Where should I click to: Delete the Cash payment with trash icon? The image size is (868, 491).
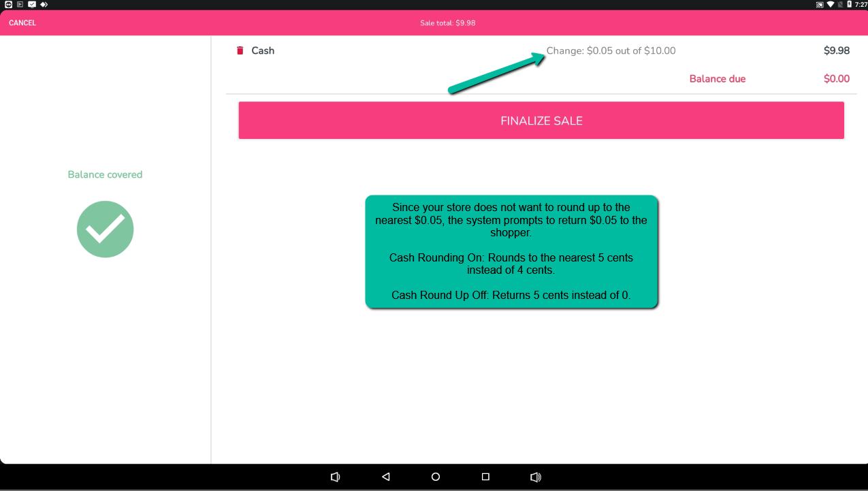(240, 50)
